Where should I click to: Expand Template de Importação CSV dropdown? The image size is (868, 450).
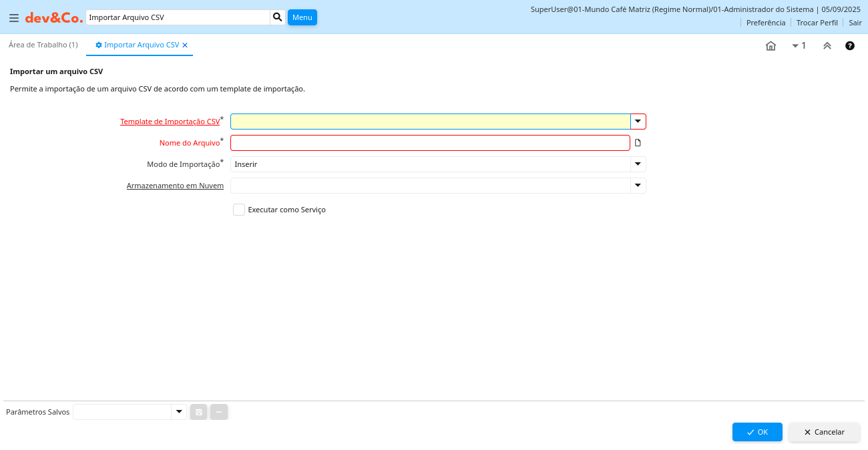638,122
